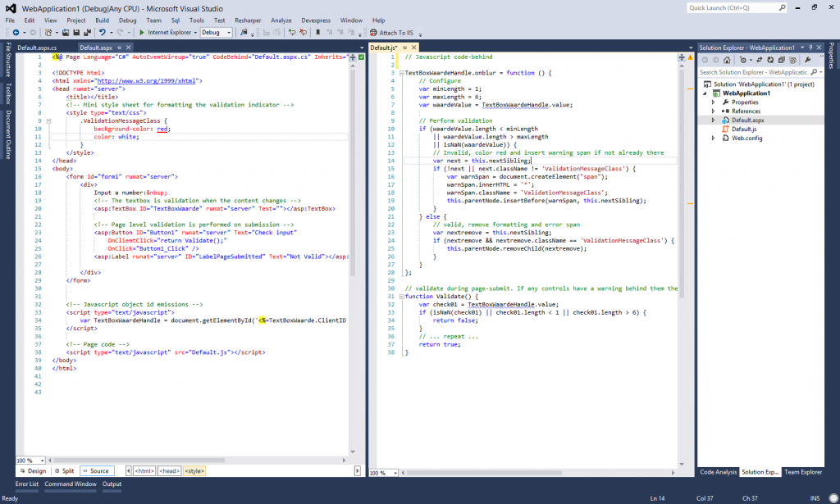Click the Attach To IIS globe icon
Image resolution: width=840 pixels, height=504 pixels.
coord(373,33)
